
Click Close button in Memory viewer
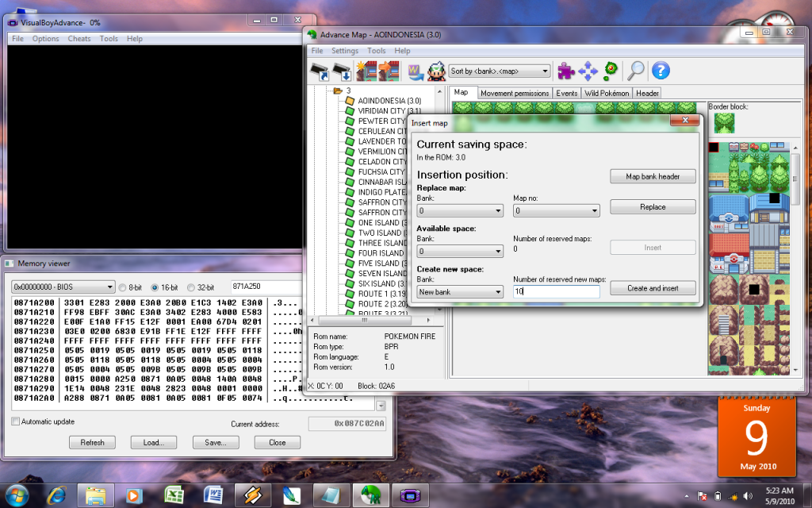[x=277, y=443]
